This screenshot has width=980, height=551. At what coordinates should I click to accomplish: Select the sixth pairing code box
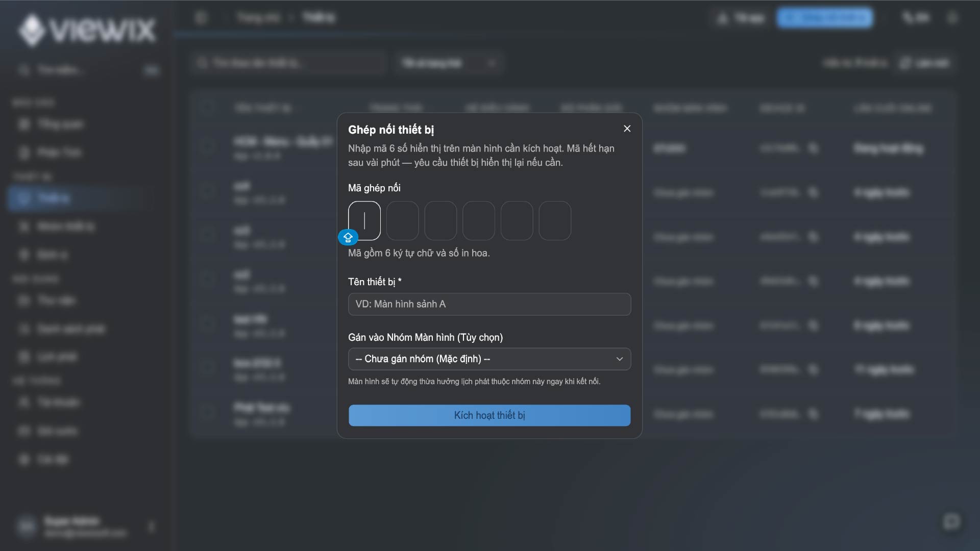555,220
